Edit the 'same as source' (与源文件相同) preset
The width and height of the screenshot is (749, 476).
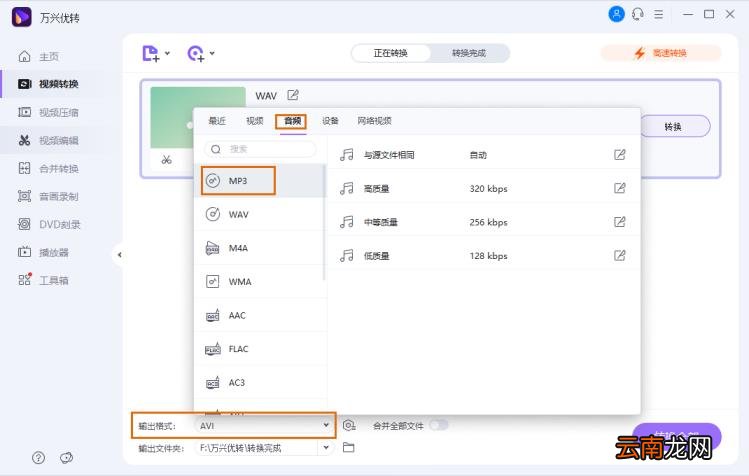(x=620, y=154)
